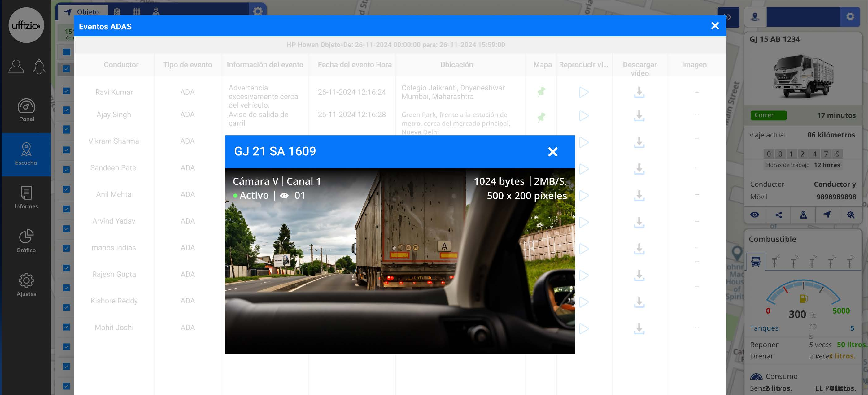Open the gear settings in Objeto panel
This screenshot has width=868, height=395.
(x=258, y=11)
